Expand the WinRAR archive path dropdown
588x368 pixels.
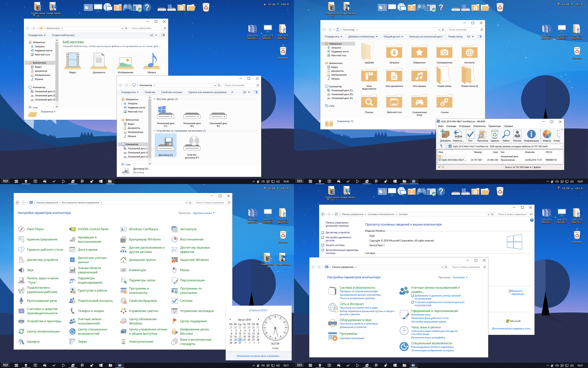[561, 146]
